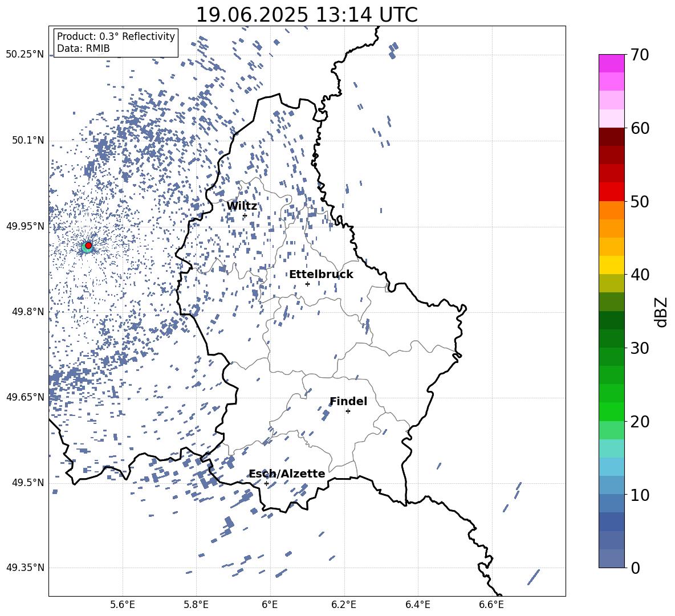Click the 70 colorbar tick label

tap(640, 55)
